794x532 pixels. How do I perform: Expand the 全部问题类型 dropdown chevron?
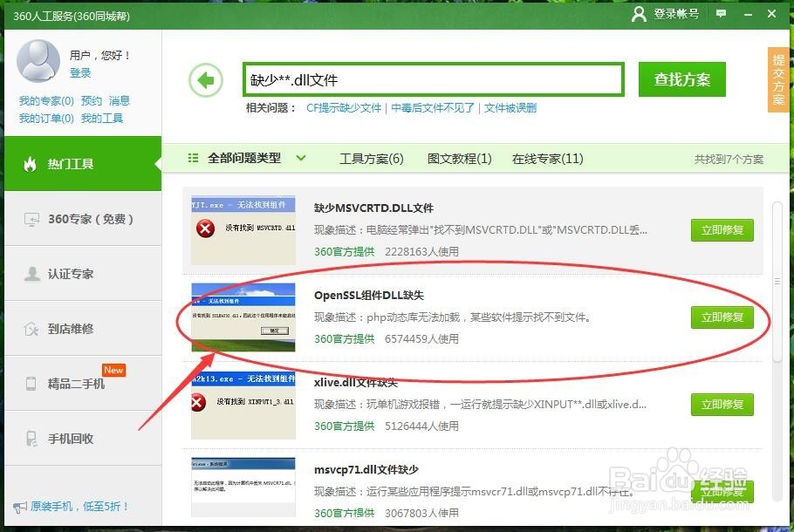(x=301, y=158)
